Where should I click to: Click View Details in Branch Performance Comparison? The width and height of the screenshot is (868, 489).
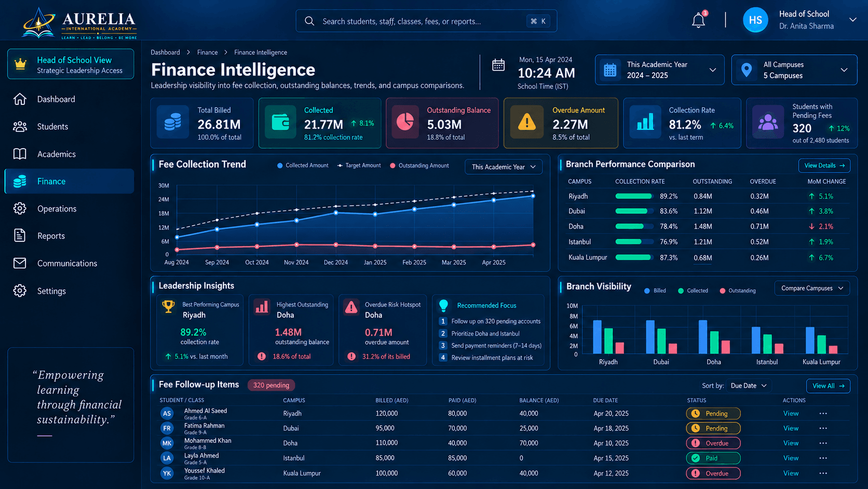(x=824, y=165)
